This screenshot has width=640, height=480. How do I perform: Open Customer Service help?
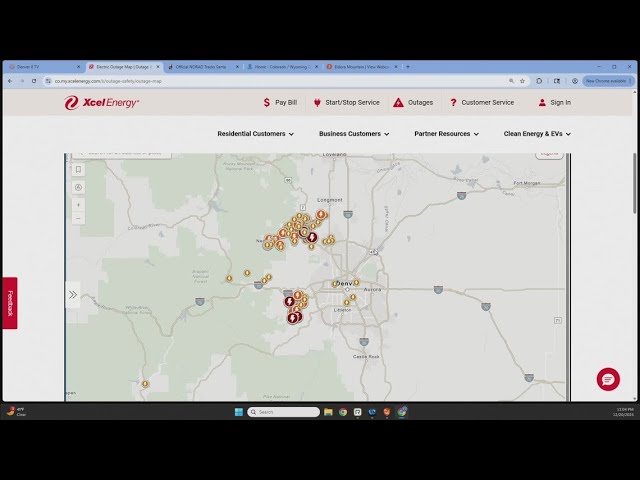tap(482, 102)
